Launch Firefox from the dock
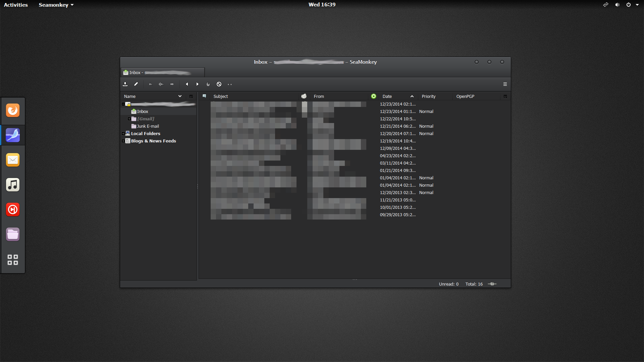The image size is (644, 362). pos(13,110)
